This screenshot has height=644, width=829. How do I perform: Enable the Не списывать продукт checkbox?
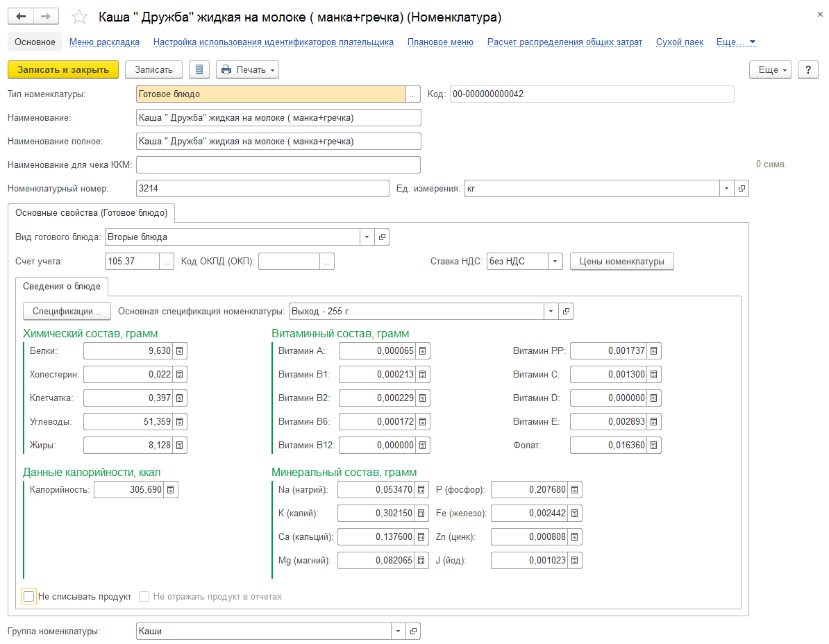pos(29,596)
